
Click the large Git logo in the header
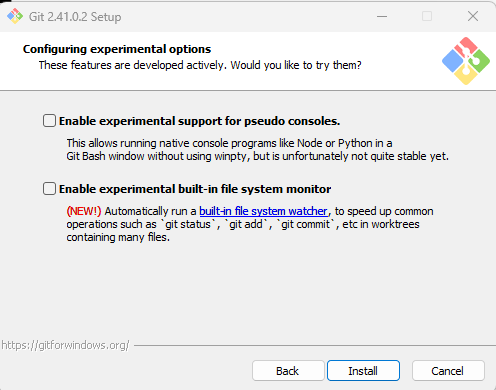[x=466, y=61]
